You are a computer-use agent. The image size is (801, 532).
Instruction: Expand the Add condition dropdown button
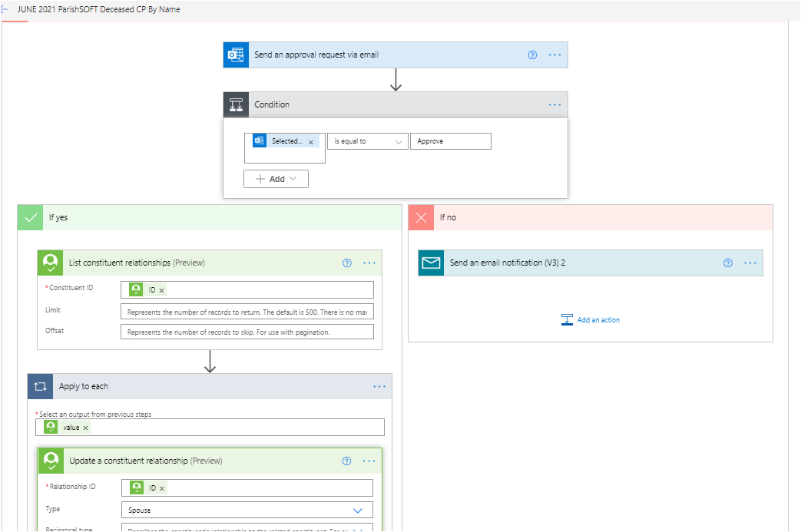(276, 179)
